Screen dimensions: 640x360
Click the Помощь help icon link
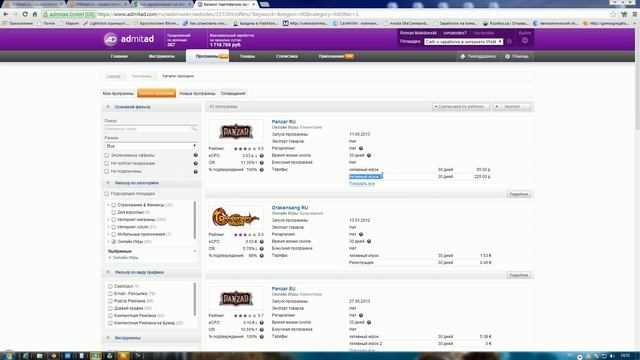pos(517,56)
